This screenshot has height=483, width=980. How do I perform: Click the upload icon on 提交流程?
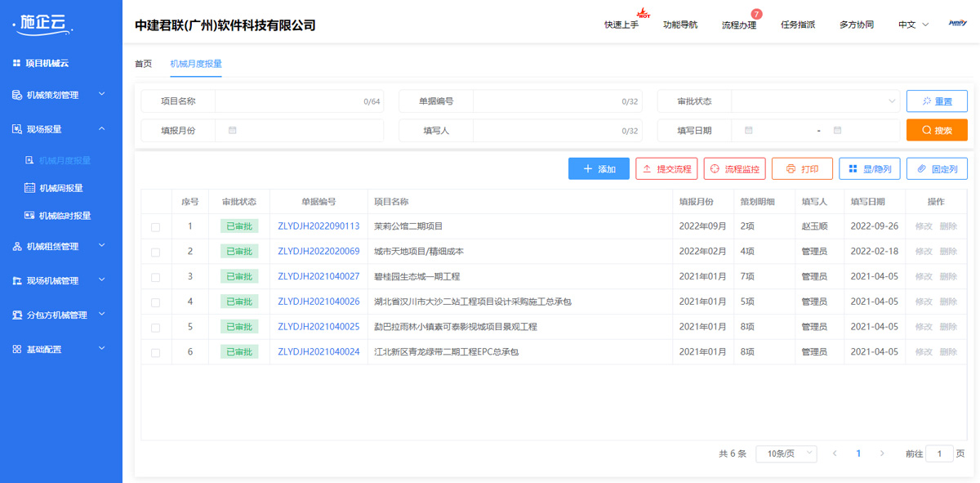pos(648,169)
